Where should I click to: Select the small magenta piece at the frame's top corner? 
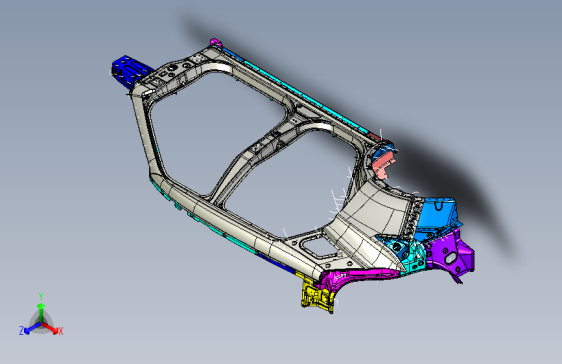(x=215, y=42)
